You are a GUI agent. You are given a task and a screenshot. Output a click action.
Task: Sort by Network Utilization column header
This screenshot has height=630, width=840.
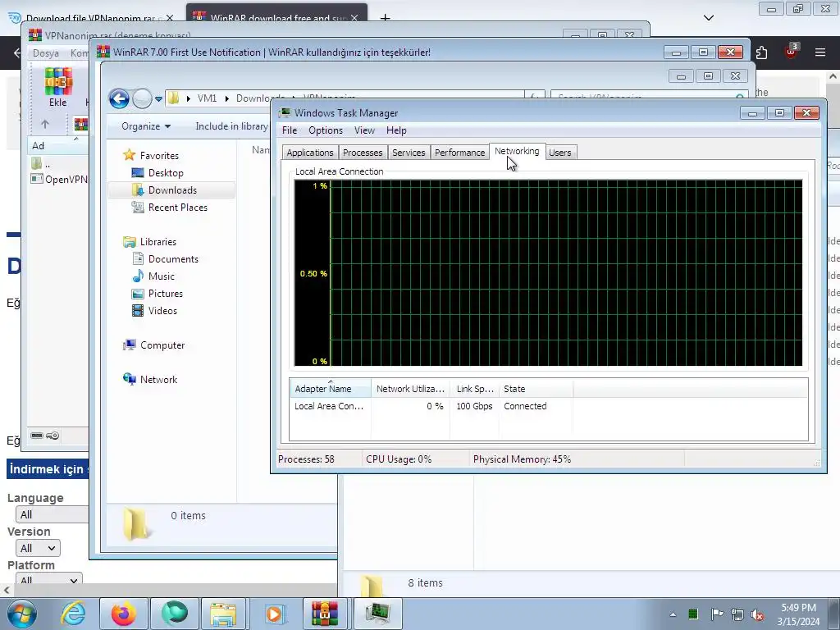[410, 388]
